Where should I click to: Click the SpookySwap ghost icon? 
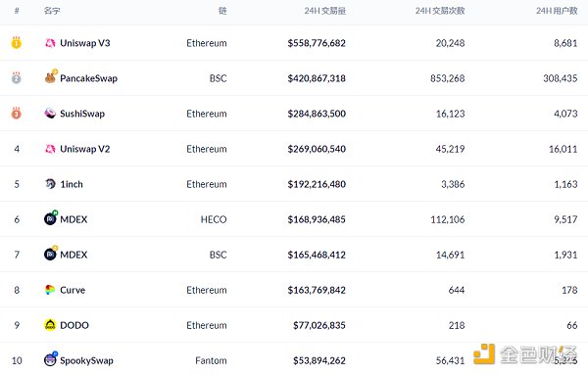pos(50,359)
